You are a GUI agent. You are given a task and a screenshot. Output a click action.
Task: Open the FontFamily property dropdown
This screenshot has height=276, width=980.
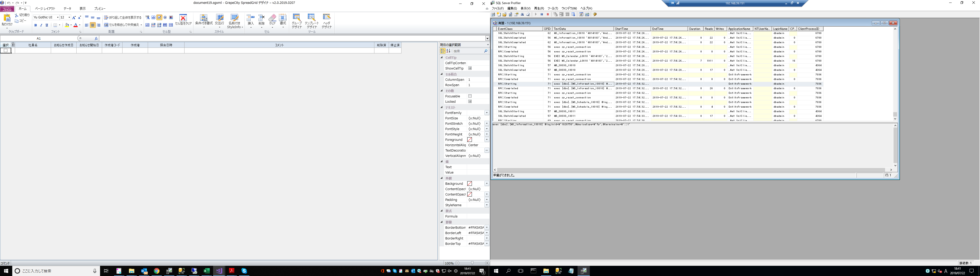(487, 113)
